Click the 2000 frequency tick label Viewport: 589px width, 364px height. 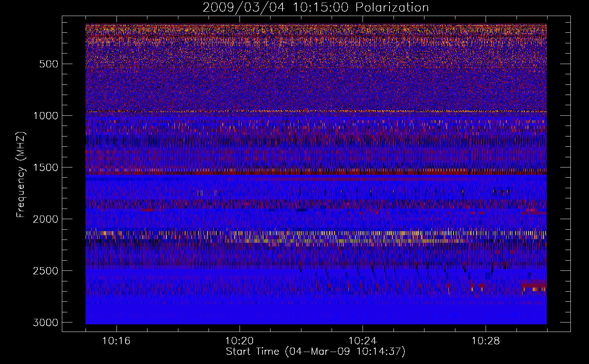(x=46, y=219)
